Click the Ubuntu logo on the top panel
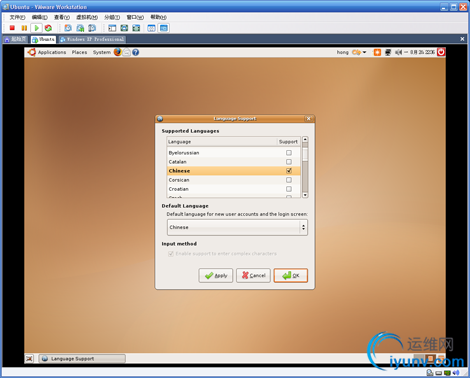470x378 pixels. (x=32, y=52)
